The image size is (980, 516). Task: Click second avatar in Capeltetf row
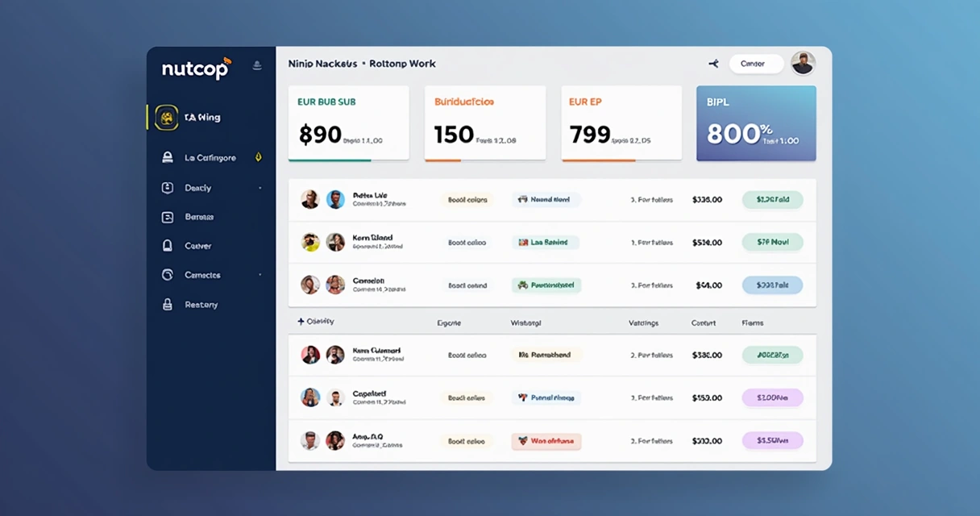pos(335,397)
